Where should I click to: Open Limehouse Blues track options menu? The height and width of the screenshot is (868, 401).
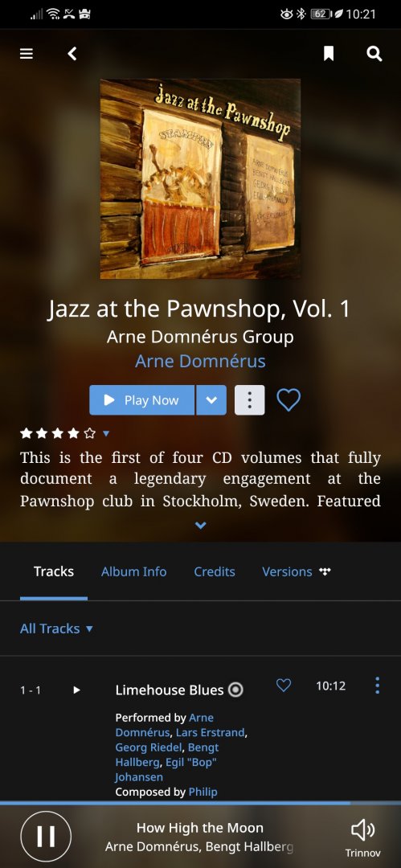(377, 686)
